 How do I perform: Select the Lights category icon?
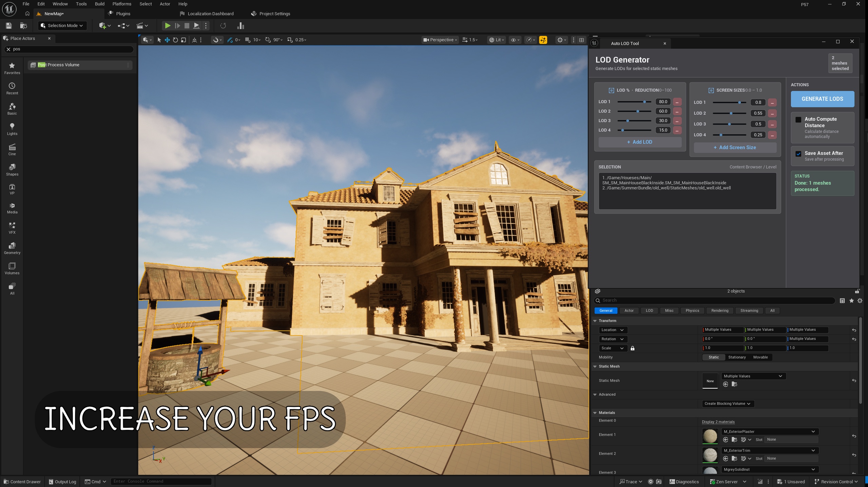[12, 129]
